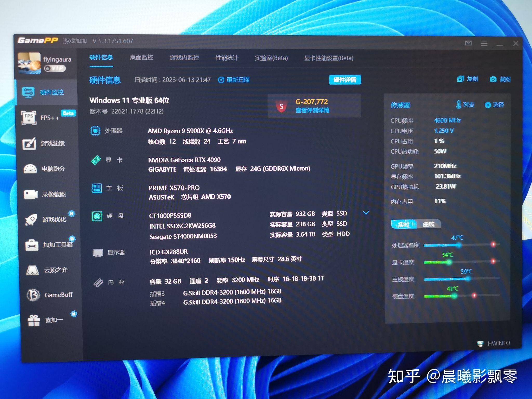Viewport: 532px width, 399px height.
Task: Open FPS++ beta feature
Action: tap(48, 118)
